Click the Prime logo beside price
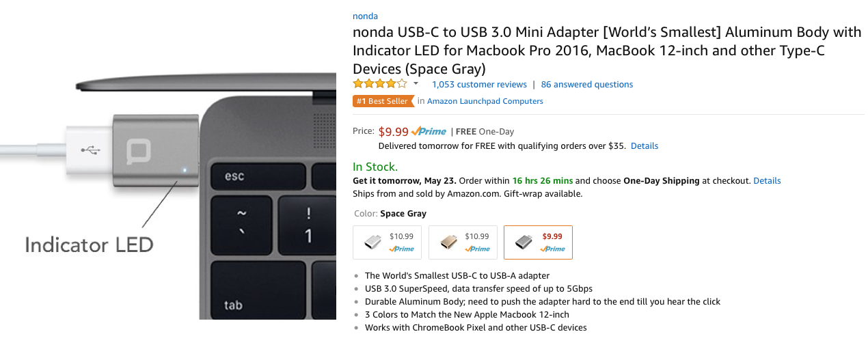868x349 pixels. [x=429, y=131]
